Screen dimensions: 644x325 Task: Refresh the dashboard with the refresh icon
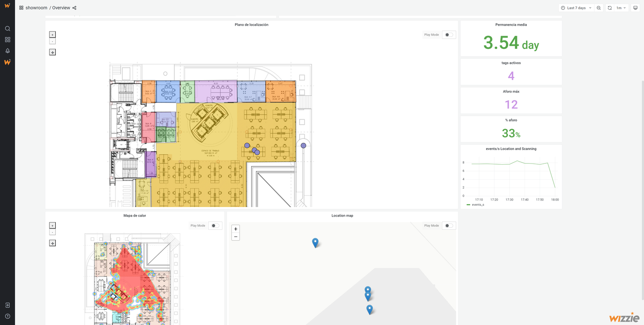[x=609, y=8]
